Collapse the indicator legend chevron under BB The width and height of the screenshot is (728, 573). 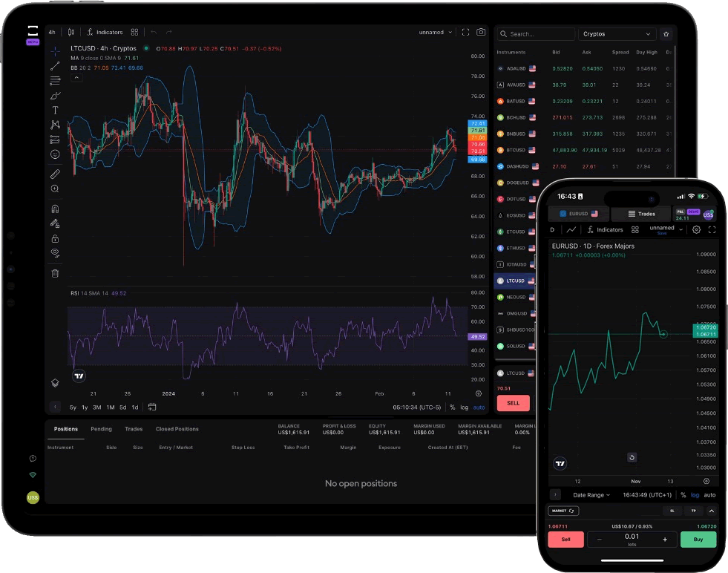[75, 77]
